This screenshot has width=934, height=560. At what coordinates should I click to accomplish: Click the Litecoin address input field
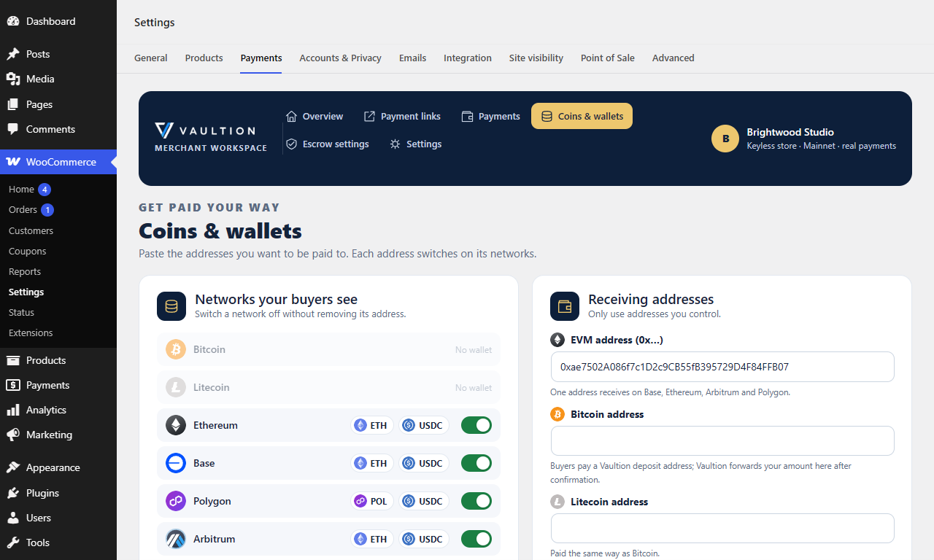[722, 529]
